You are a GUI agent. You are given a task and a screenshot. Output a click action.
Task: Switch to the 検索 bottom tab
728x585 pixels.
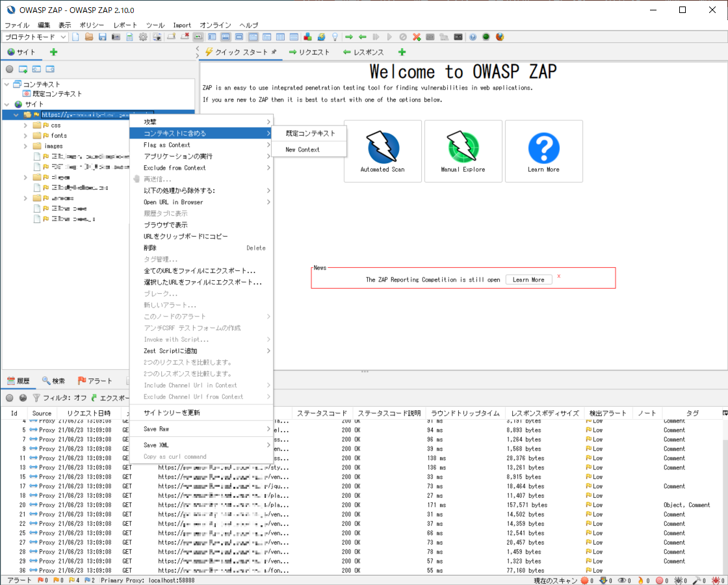tap(53, 381)
